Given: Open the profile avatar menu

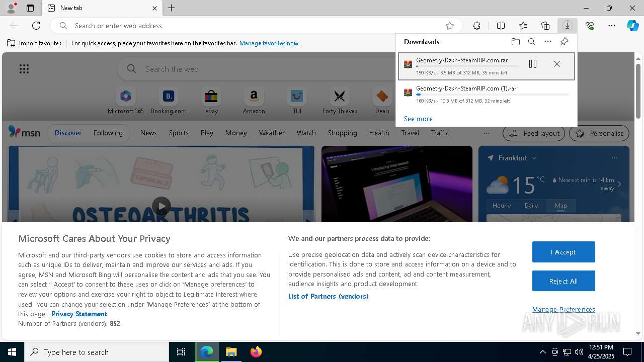Looking at the screenshot, I should 11,8.
